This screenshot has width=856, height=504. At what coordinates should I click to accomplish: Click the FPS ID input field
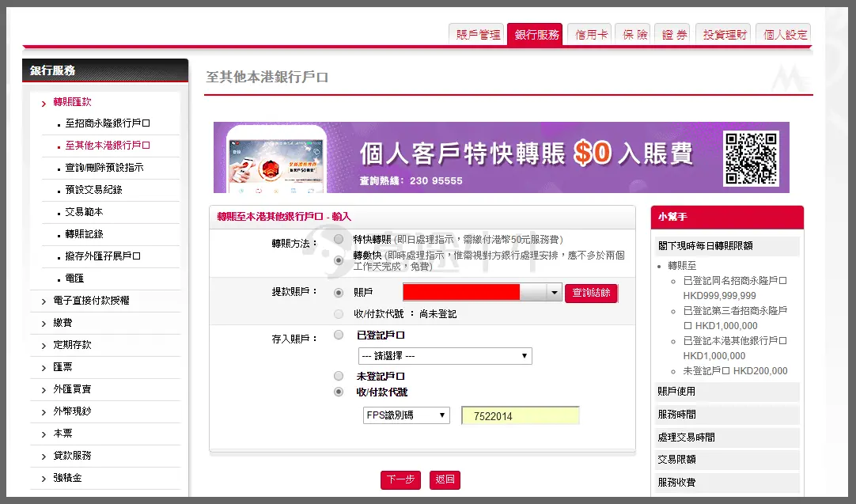tap(520, 416)
